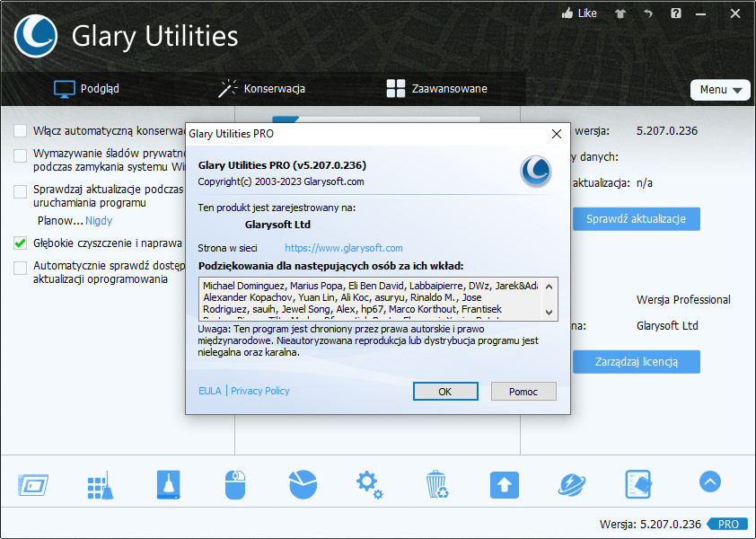Viewport: 756px width, 539px height.
Task: Open the help question mark icon
Action: coord(675,13)
